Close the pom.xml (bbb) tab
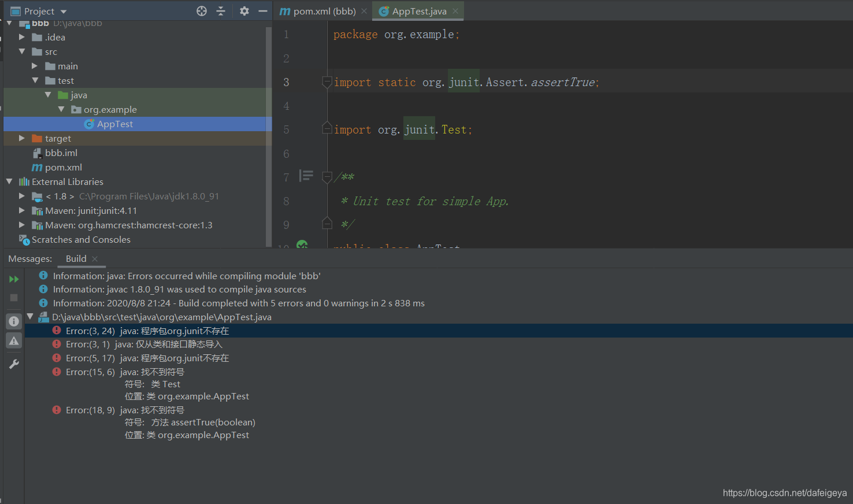853x504 pixels. tap(364, 11)
